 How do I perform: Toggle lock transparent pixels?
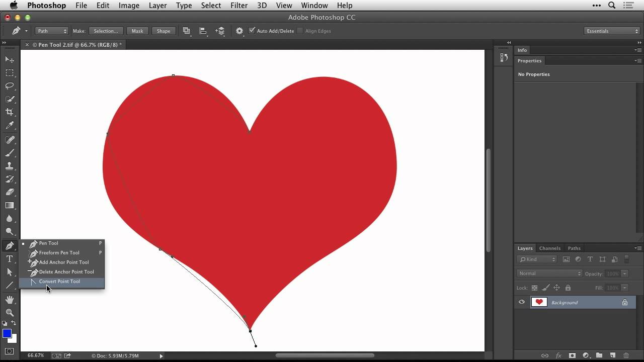[535, 288]
